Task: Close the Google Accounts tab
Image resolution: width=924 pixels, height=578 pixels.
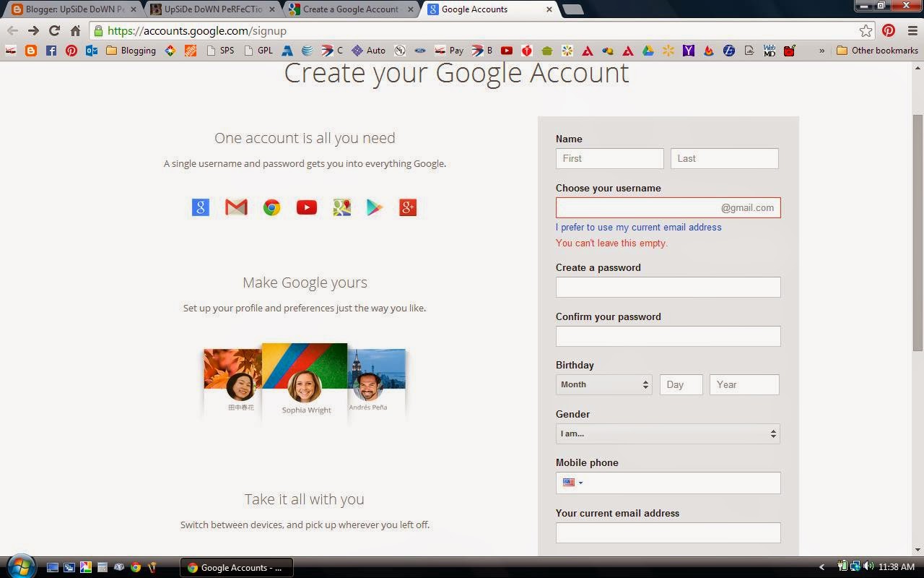Action: coord(549,9)
